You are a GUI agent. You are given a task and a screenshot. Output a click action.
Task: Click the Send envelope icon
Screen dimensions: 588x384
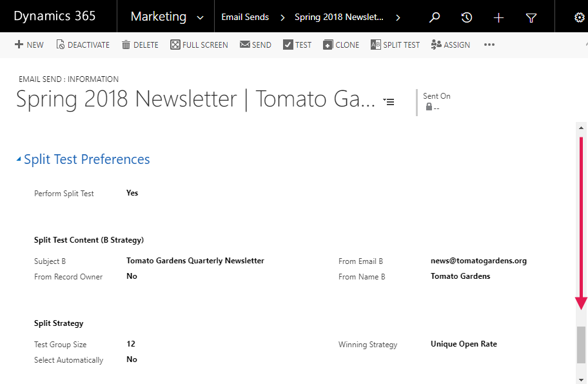click(x=245, y=45)
